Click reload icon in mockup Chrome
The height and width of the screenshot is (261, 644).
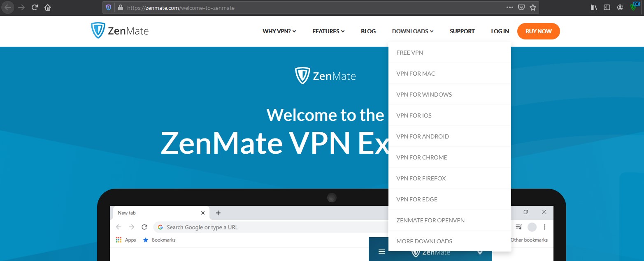pos(144,227)
